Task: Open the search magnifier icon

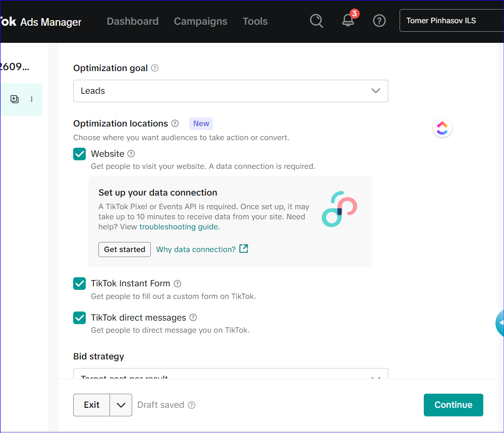Action: (x=316, y=21)
